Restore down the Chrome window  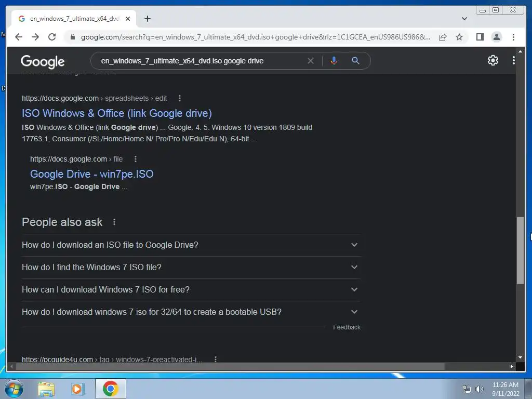click(496, 10)
